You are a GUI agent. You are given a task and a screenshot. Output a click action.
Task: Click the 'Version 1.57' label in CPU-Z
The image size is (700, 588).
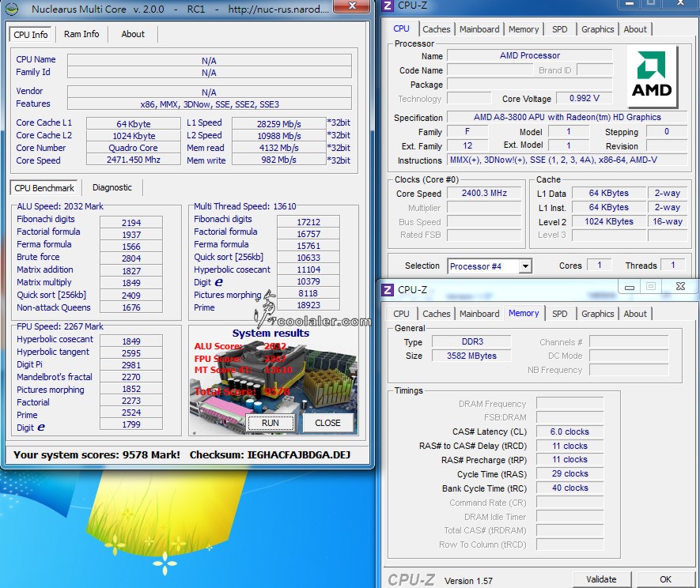tap(468, 581)
